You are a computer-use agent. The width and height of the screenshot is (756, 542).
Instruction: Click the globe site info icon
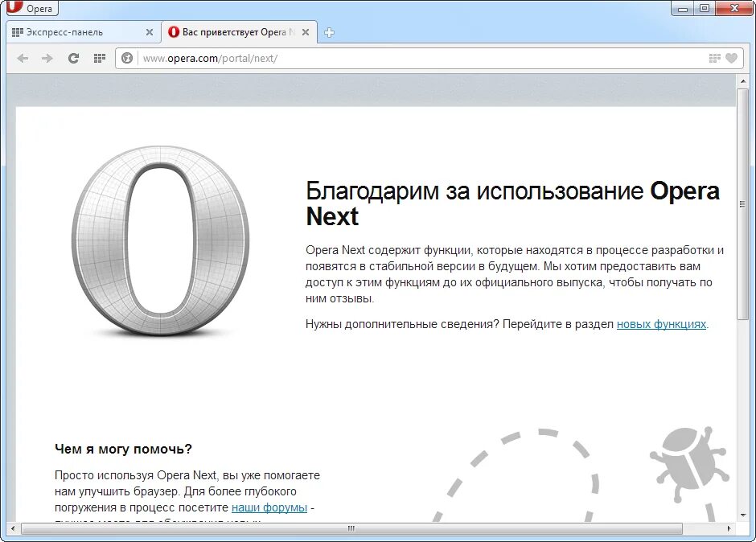(127, 59)
